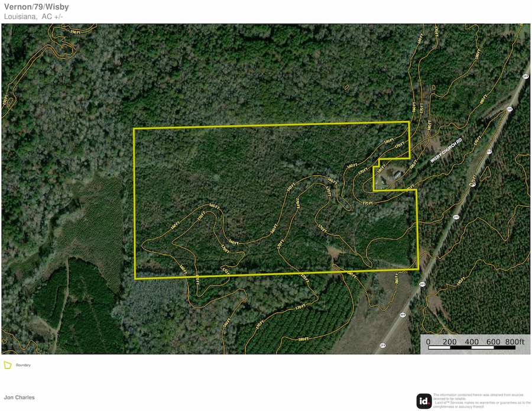Screen dimensions: 532x411
Task: Select the lowest route 399 shield on map
Action: [382, 345]
